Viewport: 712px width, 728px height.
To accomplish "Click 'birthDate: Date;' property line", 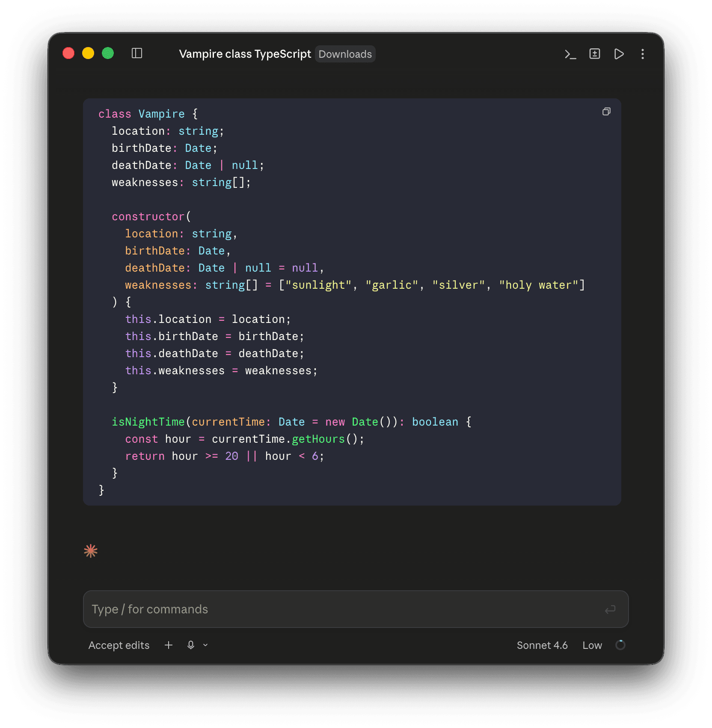I will 165,148.
